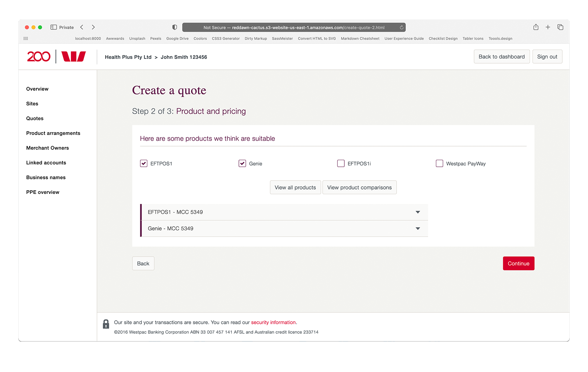Open Business names in the sidebar
The height and width of the screenshot is (372, 588).
[46, 177]
